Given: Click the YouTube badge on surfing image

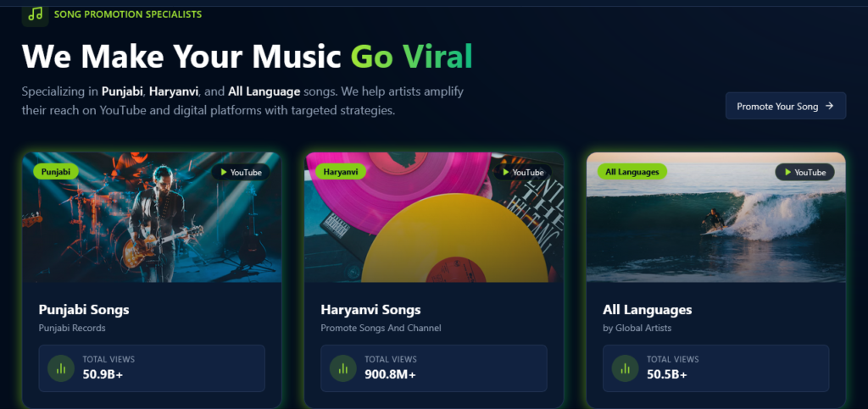Looking at the screenshot, I should (805, 173).
